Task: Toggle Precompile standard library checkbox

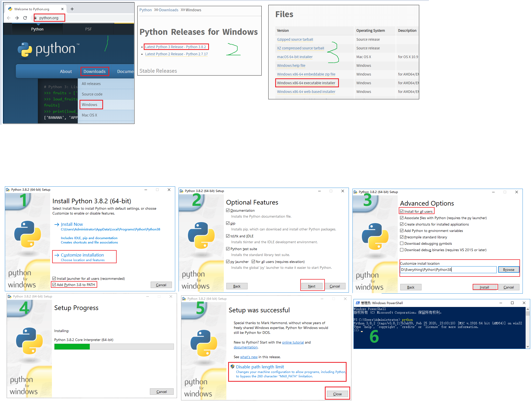Action: (x=402, y=237)
